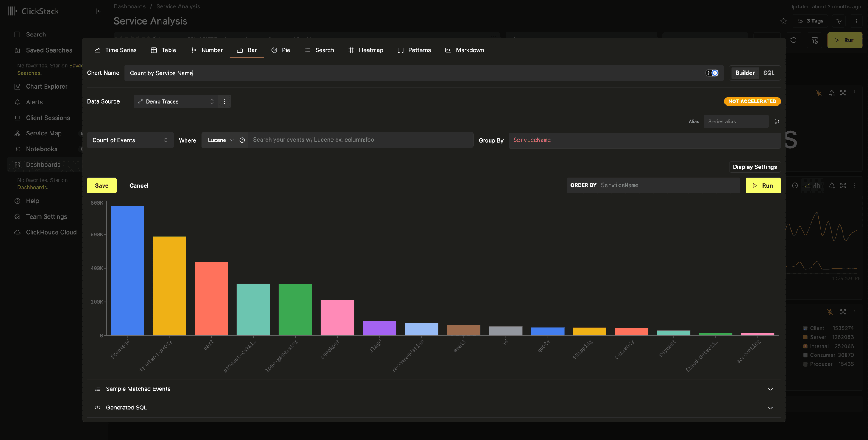
Task: Open the dashboard three-dot menu beside 3 Tags
Action: tap(856, 21)
